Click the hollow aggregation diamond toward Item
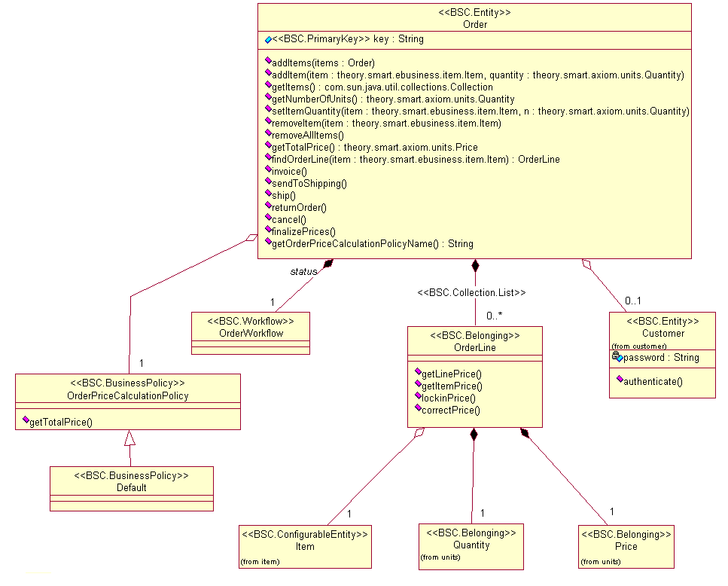Viewport: 728px width, 586px height. tap(419, 433)
